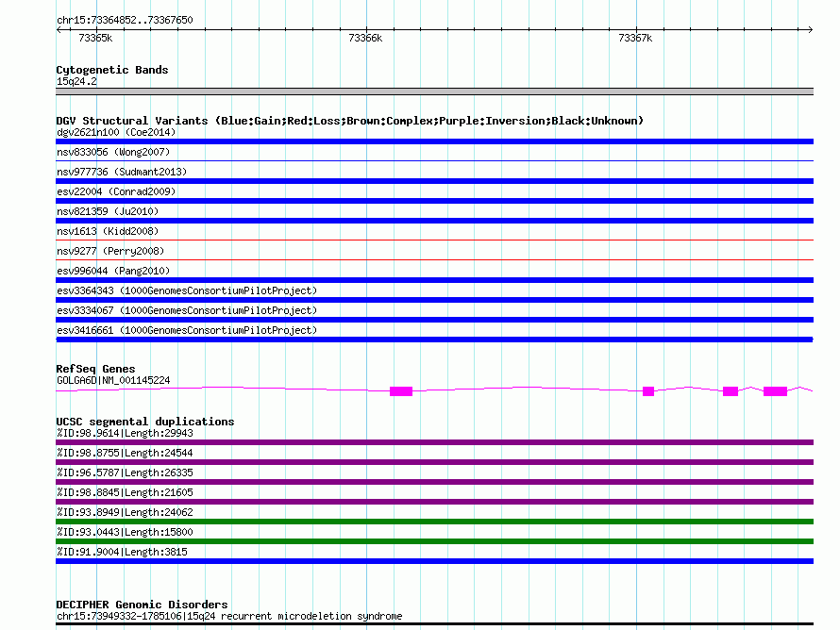Screen dimensions: 840x630
Task: Select the DGV Structural Variants track title
Action: pos(350,121)
